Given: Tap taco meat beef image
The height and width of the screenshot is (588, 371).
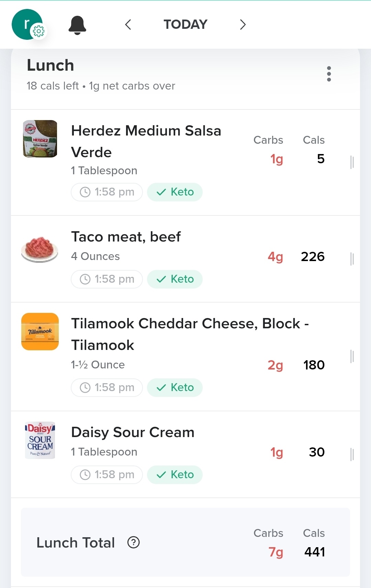Looking at the screenshot, I should point(40,249).
